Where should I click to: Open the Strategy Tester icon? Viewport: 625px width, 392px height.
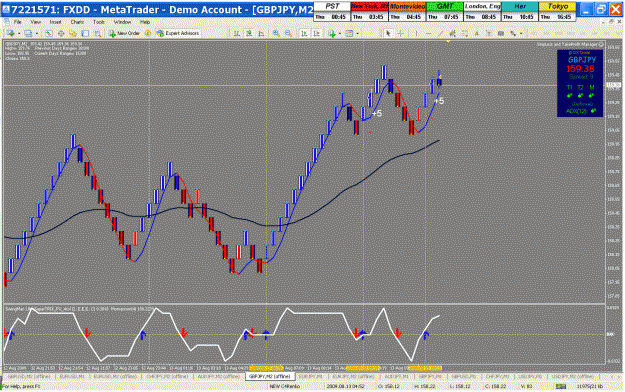[x=97, y=34]
